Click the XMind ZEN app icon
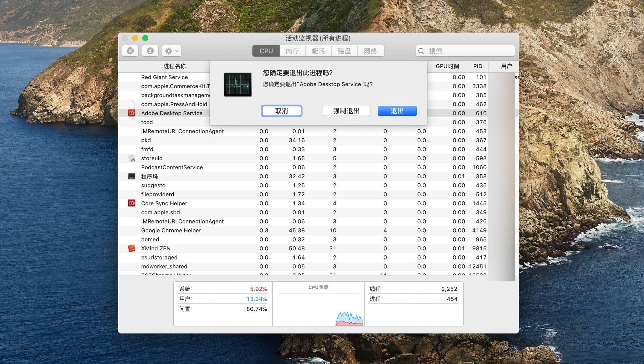Image resolution: width=644 pixels, height=364 pixels. [132, 248]
